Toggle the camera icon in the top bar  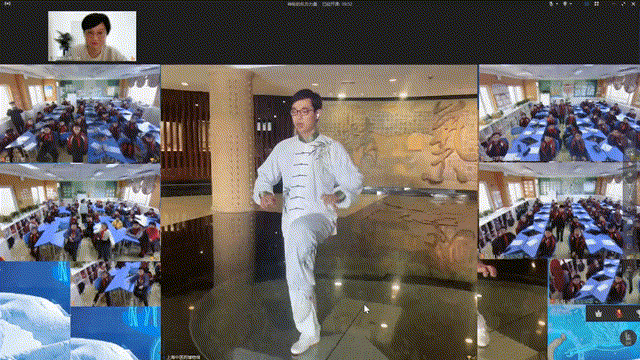(565, 4)
